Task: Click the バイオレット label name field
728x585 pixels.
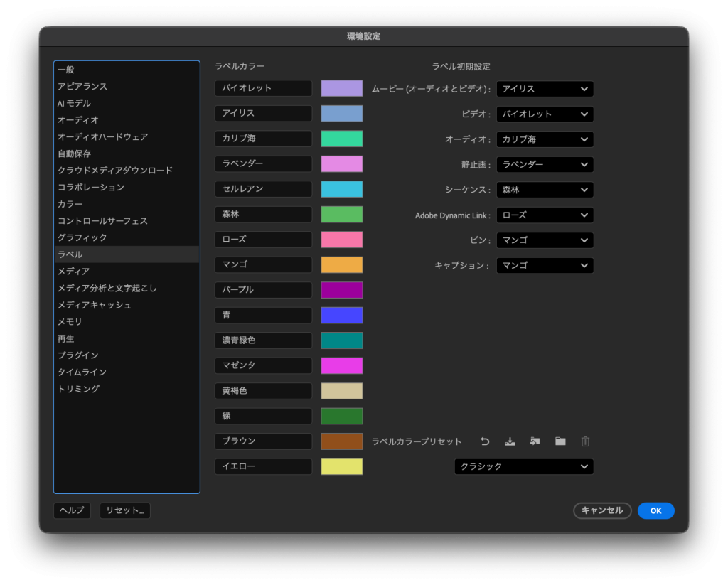Action: (263, 88)
